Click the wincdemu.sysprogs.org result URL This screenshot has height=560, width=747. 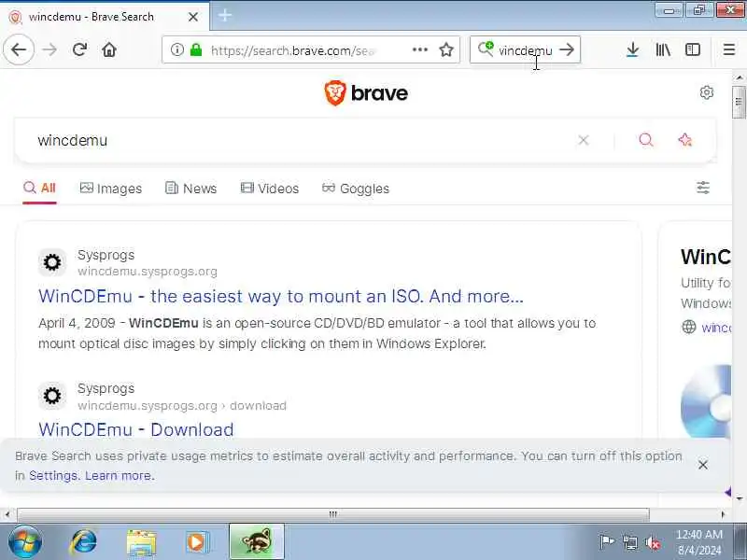coord(148,272)
